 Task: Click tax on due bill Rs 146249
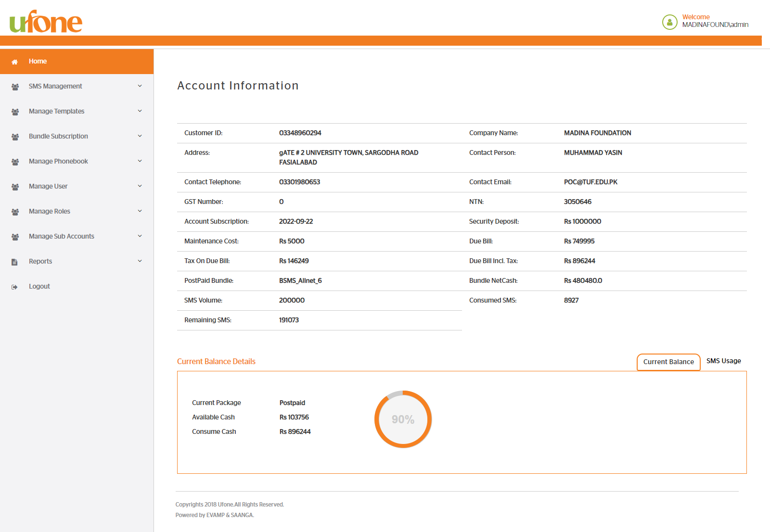click(x=294, y=261)
